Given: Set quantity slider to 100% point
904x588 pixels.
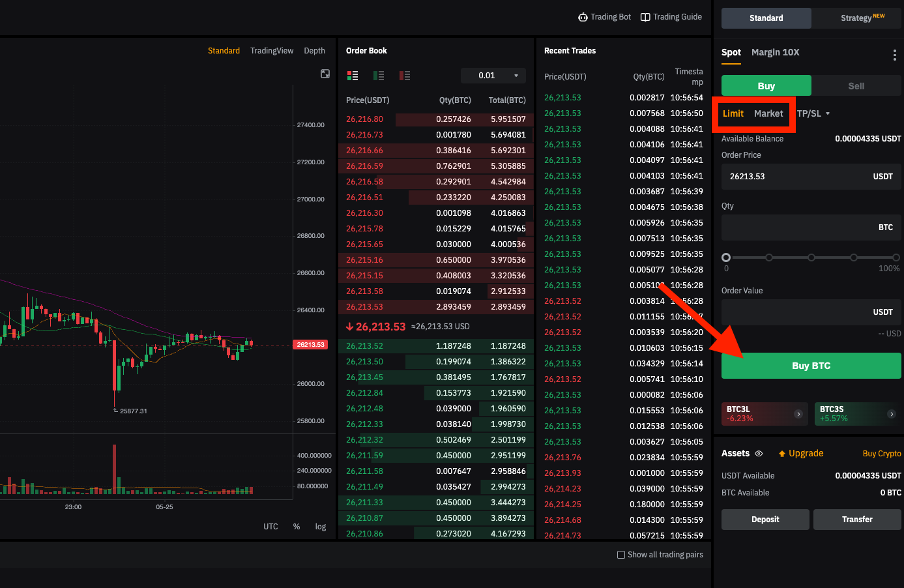Looking at the screenshot, I should [896, 257].
